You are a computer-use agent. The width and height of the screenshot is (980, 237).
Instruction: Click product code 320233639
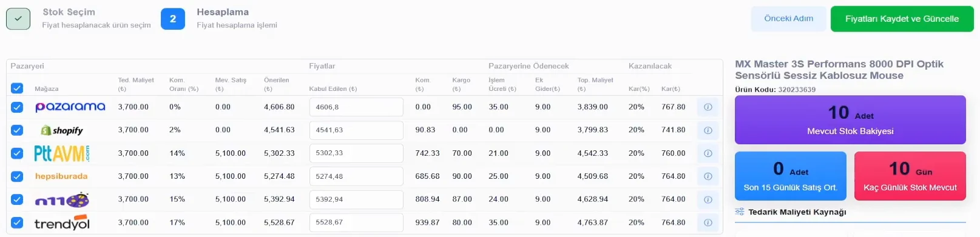click(x=797, y=90)
